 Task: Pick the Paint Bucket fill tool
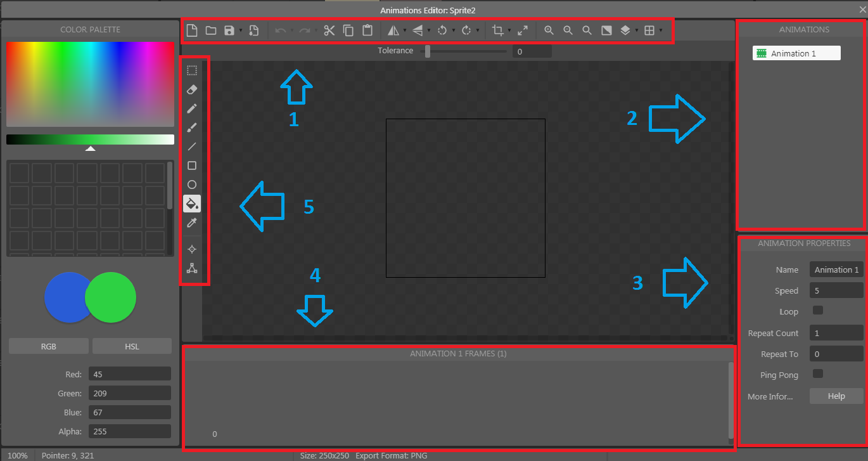click(x=192, y=204)
